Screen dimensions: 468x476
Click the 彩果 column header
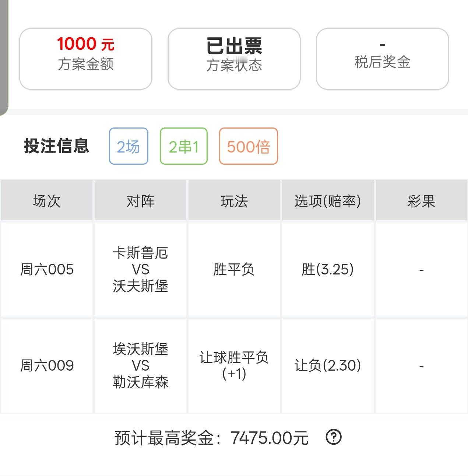422,201
